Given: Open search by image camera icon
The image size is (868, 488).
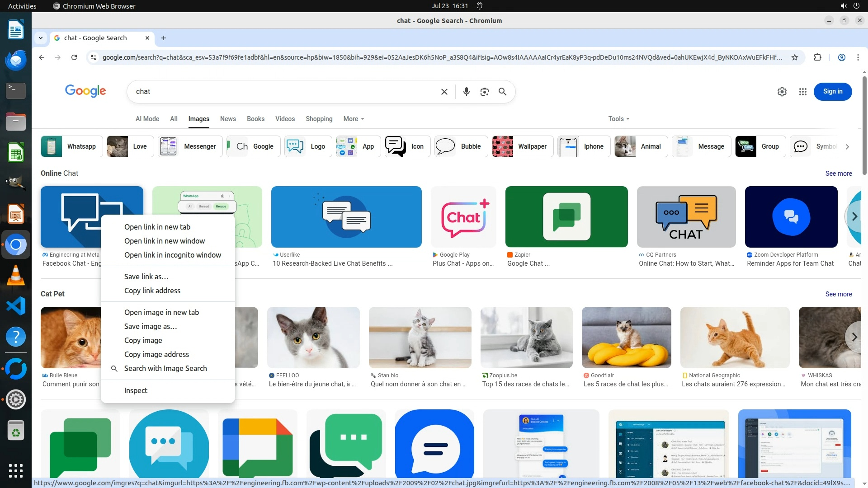Looking at the screenshot, I should coord(484,92).
